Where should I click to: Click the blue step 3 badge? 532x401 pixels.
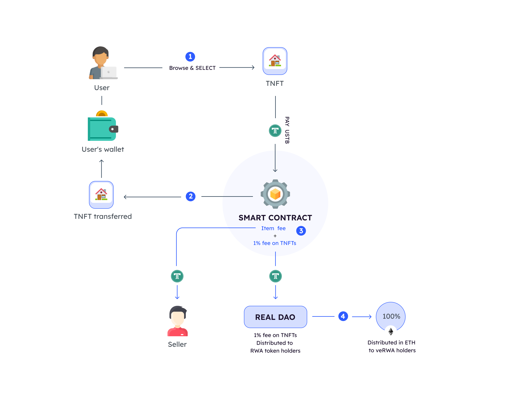[301, 231]
